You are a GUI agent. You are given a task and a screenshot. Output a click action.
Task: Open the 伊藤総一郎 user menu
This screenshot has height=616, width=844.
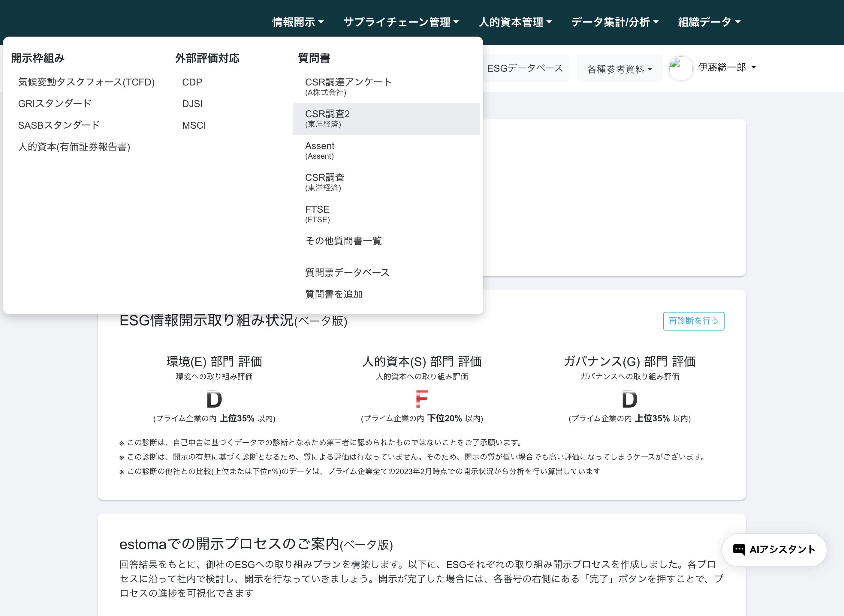(x=727, y=67)
